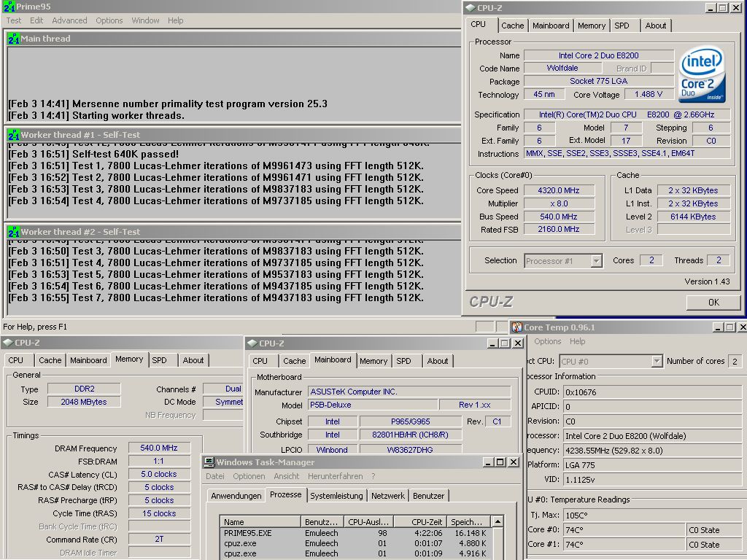Open the Options menu in Core Temp
Screen dimensions: 747x560
(547, 341)
